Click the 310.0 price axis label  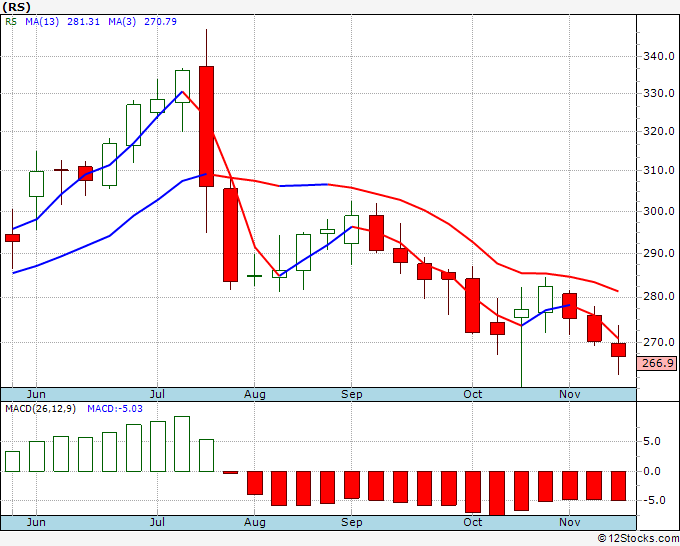click(659, 170)
